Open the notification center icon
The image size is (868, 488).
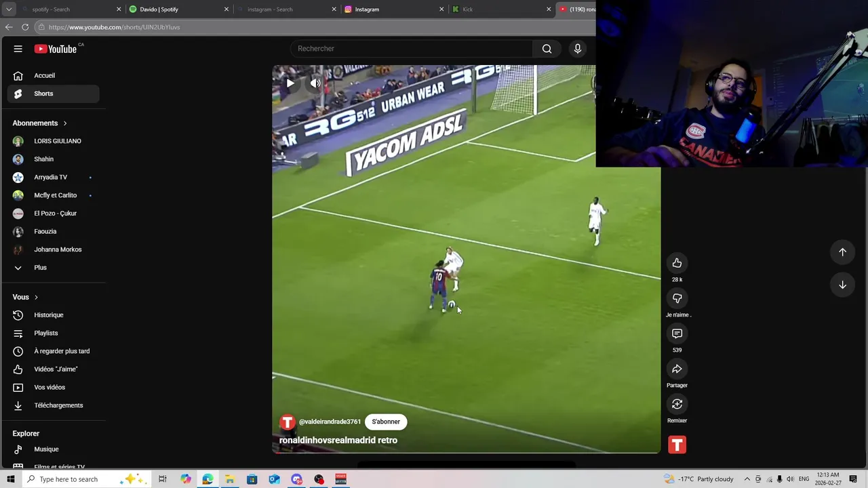[x=854, y=479]
